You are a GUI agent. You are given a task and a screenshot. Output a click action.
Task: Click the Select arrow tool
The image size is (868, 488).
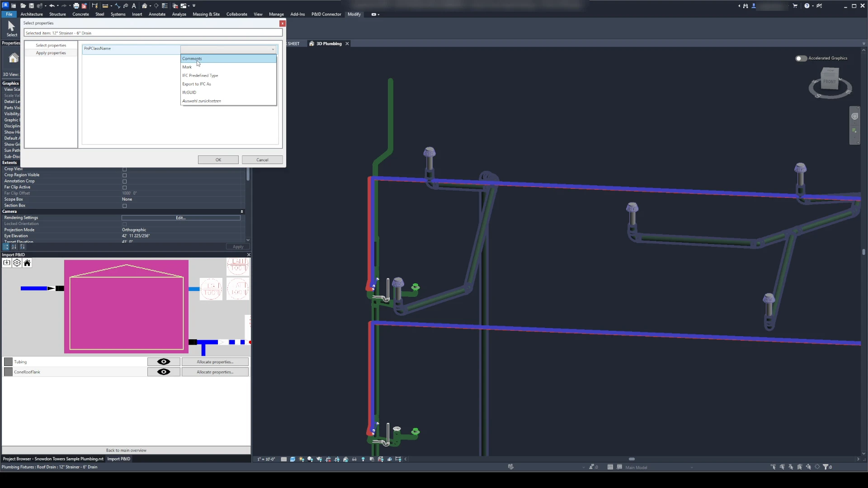click(x=12, y=28)
